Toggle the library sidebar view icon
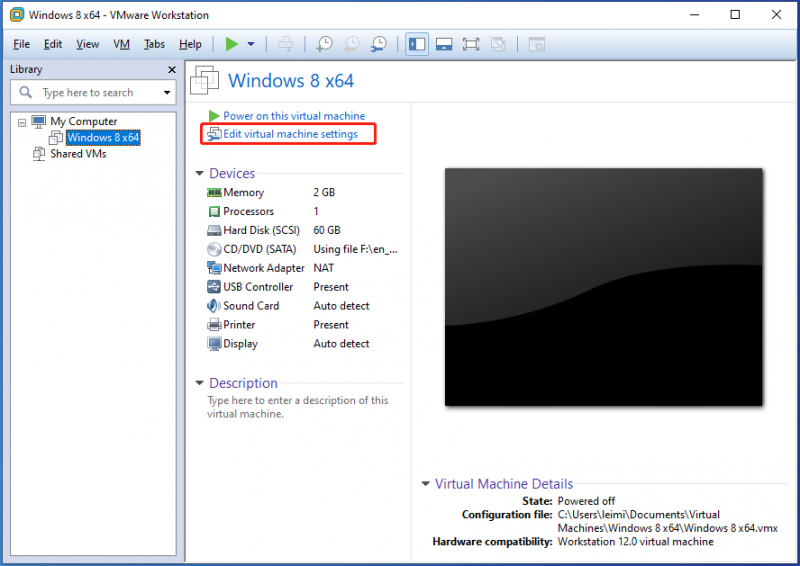The height and width of the screenshot is (566, 800). click(417, 44)
